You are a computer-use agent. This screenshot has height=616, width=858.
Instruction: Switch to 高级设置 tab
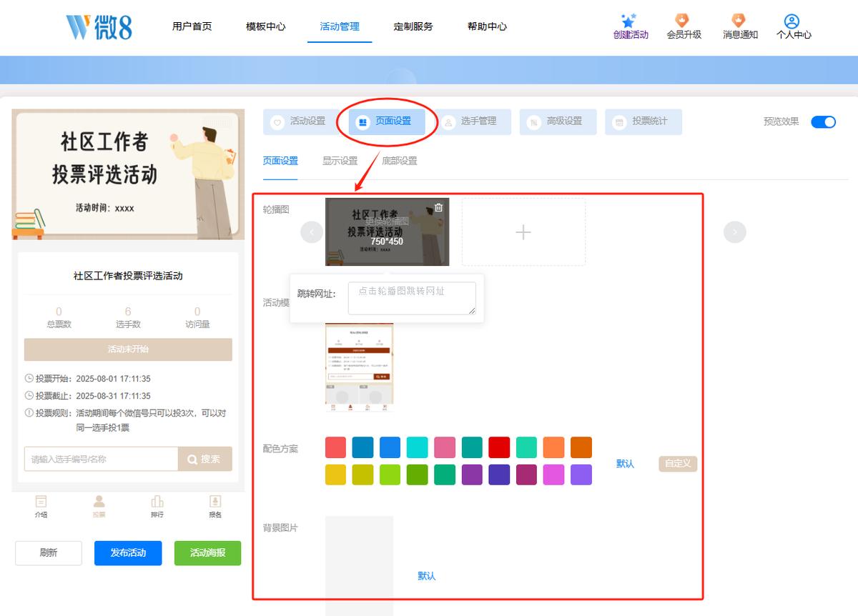tap(558, 121)
